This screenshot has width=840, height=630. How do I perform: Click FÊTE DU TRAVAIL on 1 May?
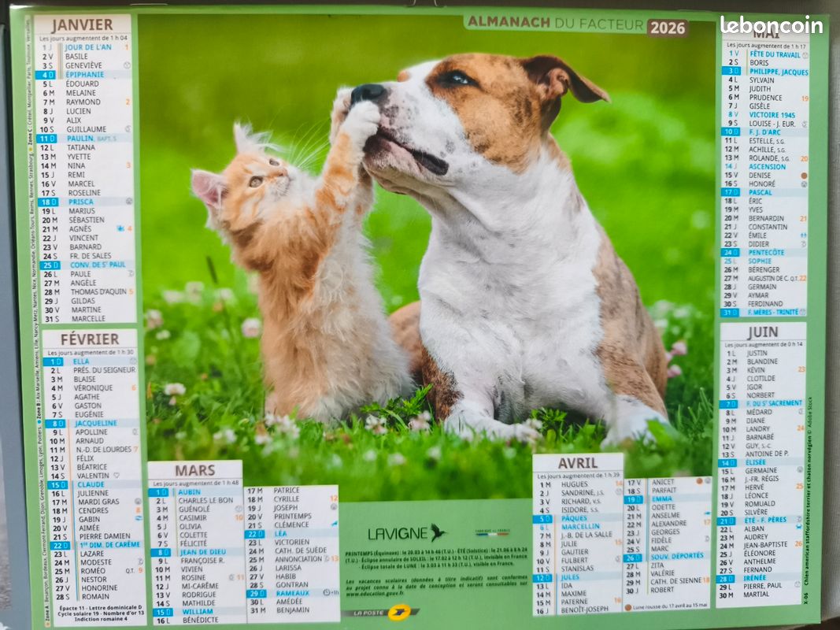(x=775, y=54)
